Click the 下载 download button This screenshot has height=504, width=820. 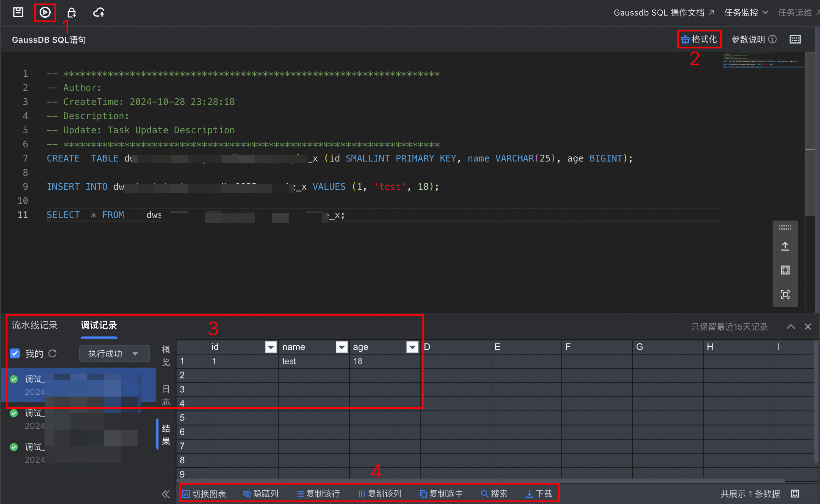click(539, 494)
